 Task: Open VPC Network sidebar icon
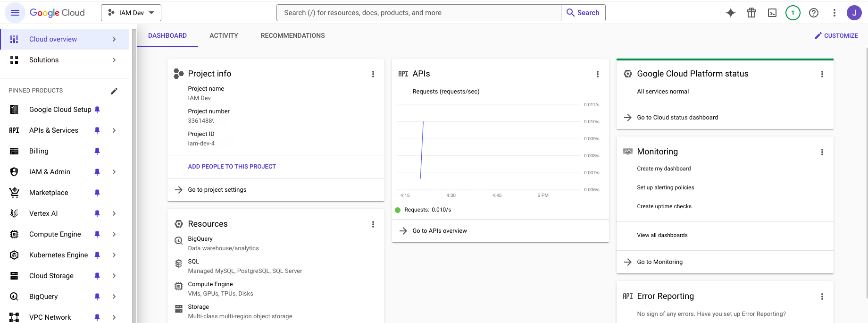tap(14, 317)
